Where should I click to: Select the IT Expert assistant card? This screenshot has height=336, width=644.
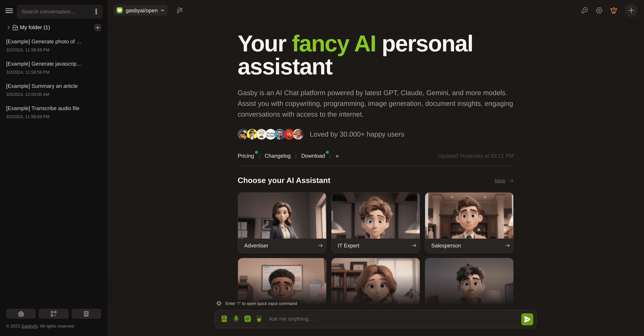pos(375,222)
